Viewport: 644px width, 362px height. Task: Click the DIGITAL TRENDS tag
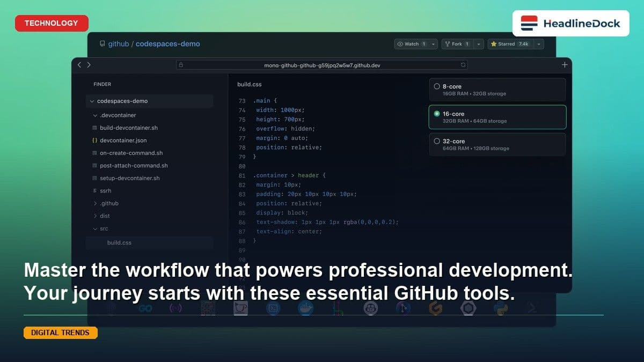point(60,333)
